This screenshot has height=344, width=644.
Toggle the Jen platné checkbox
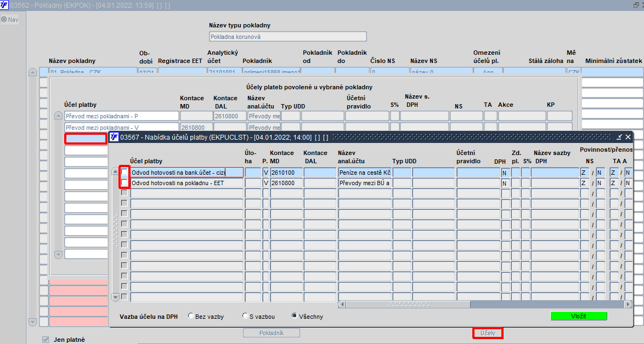pos(46,340)
